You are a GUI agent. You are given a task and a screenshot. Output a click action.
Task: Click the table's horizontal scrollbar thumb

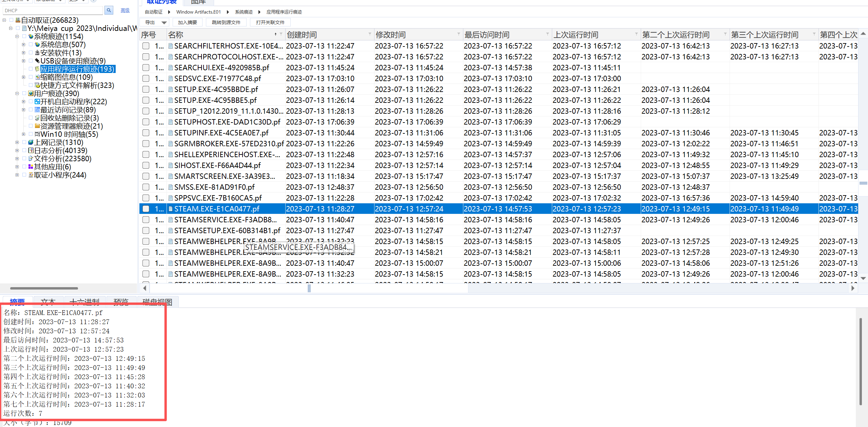click(x=309, y=288)
